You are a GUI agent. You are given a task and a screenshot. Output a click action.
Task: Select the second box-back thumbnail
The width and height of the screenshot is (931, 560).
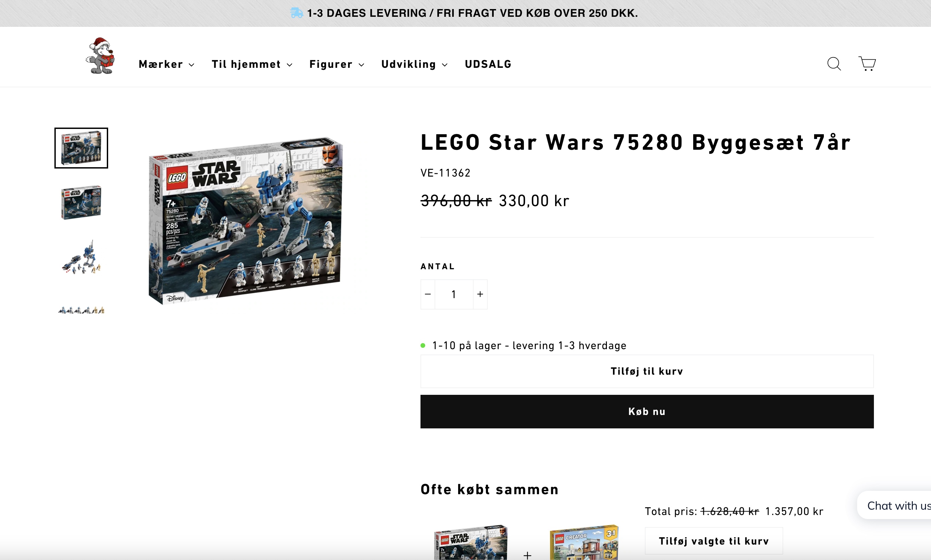tap(81, 202)
